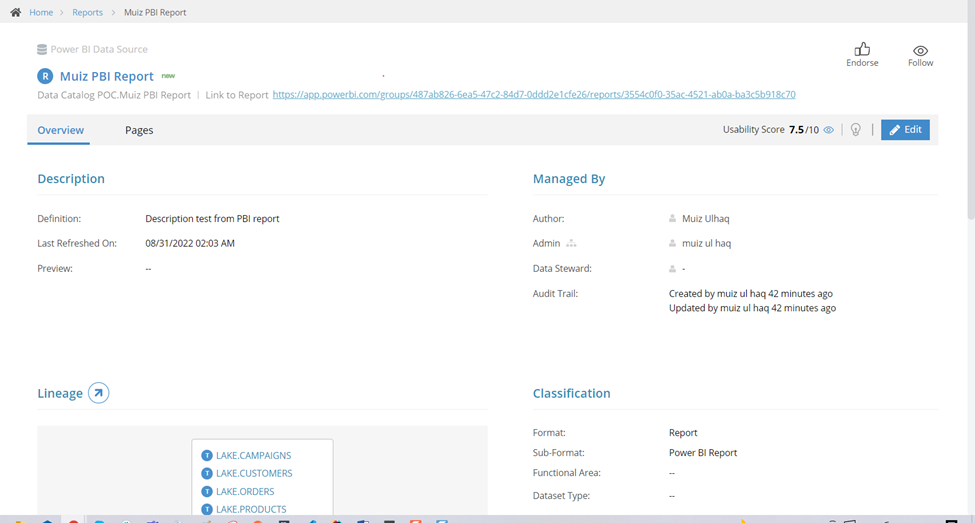Switch to the Pages tab

tap(139, 130)
